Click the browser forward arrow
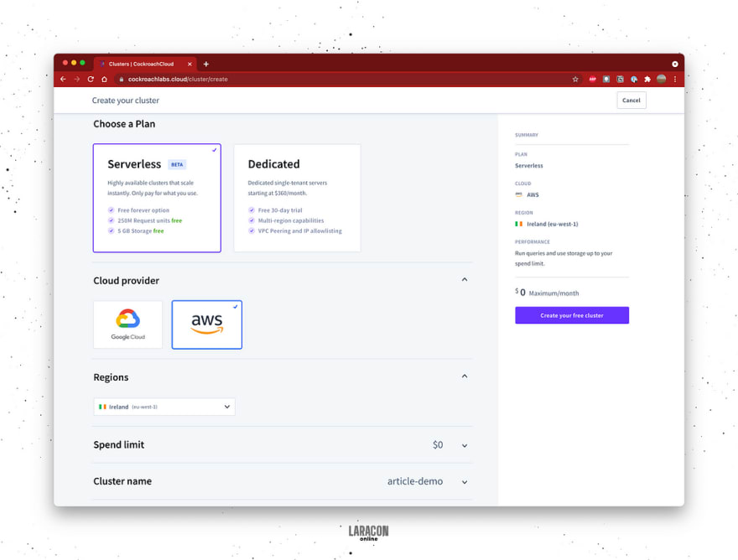Viewport: 738px width, 560px height. coord(76,79)
